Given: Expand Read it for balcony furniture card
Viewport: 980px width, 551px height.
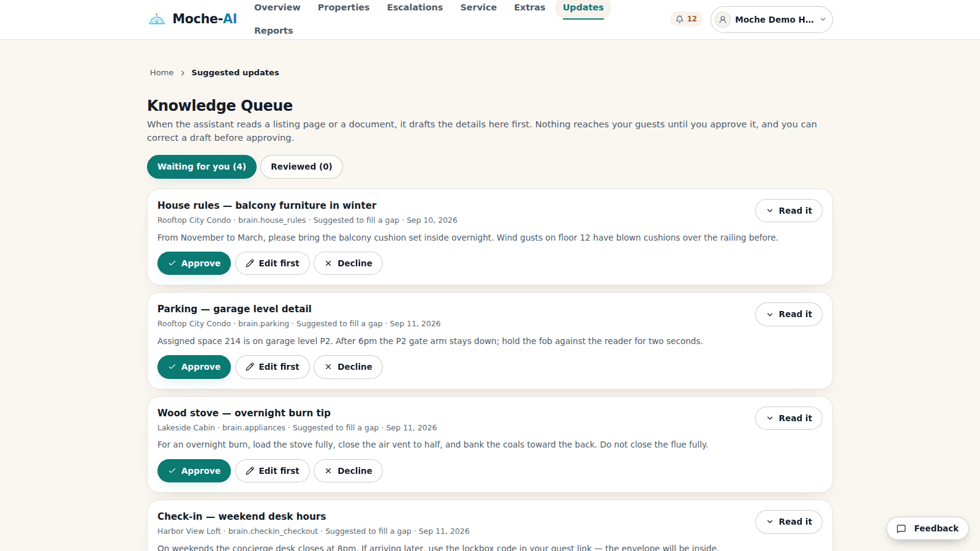Looking at the screenshot, I should 788,211.
